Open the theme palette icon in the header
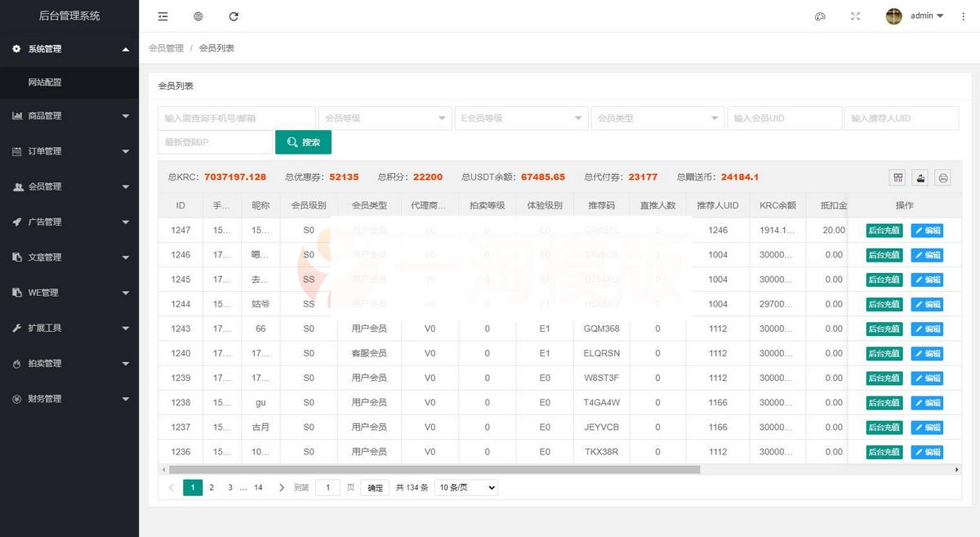This screenshot has height=537, width=980. point(820,16)
